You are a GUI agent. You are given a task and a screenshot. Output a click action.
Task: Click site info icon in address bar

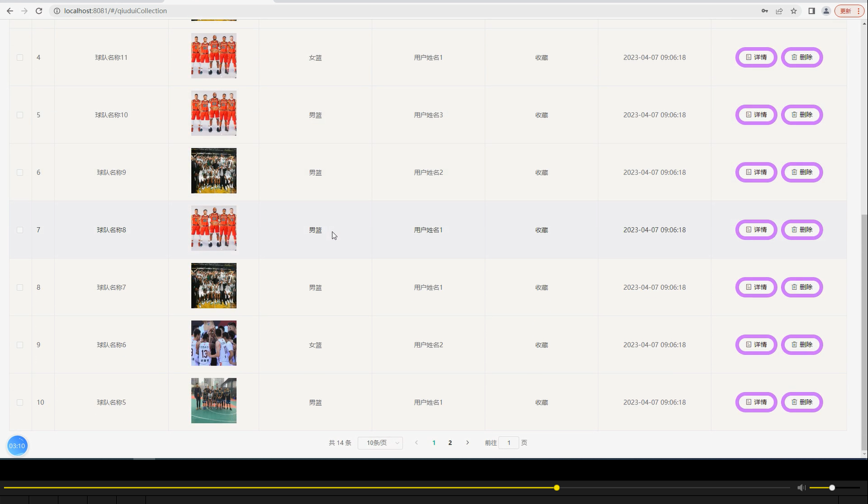pyautogui.click(x=57, y=11)
